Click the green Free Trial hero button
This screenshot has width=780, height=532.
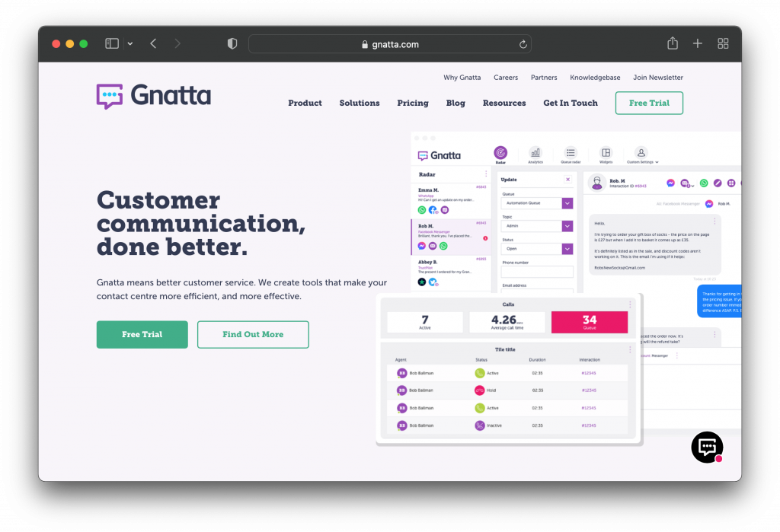142,335
